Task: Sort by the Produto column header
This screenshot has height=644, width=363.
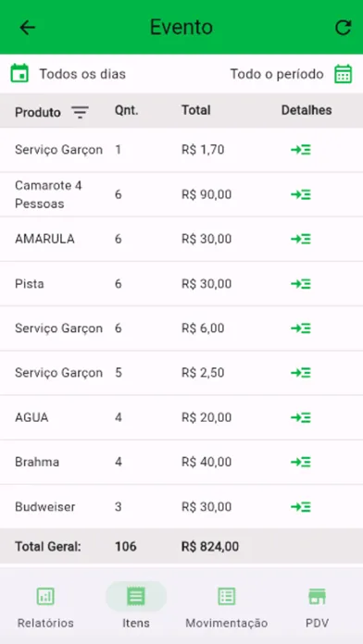Action: pos(38,113)
